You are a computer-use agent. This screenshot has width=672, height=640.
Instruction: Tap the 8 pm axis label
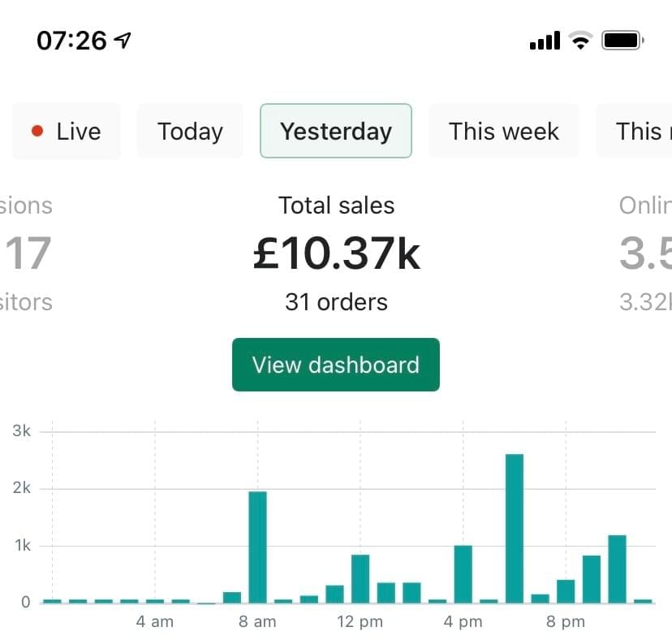click(x=565, y=622)
